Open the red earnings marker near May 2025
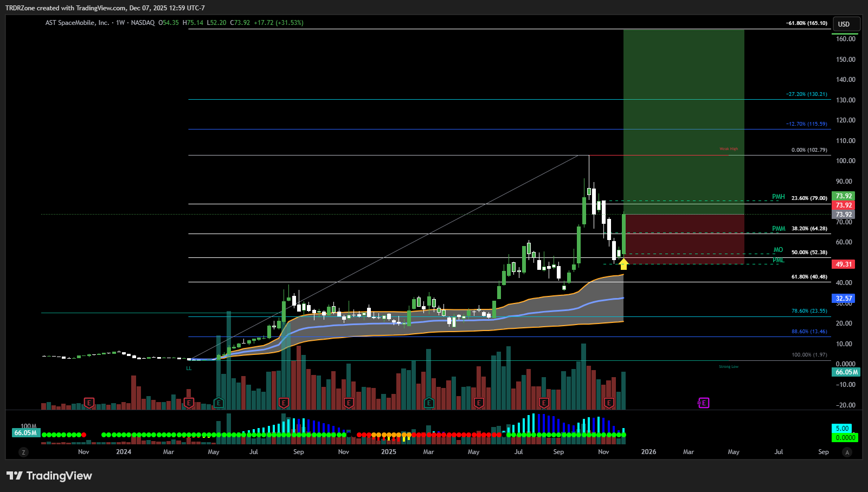Viewport: 868px width, 492px height. 479,403
